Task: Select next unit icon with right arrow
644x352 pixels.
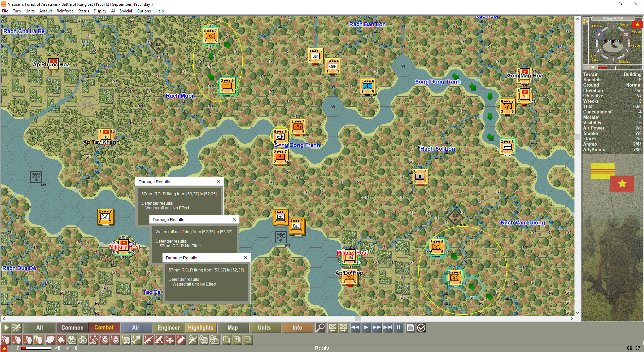Action: [x=343, y=328]
